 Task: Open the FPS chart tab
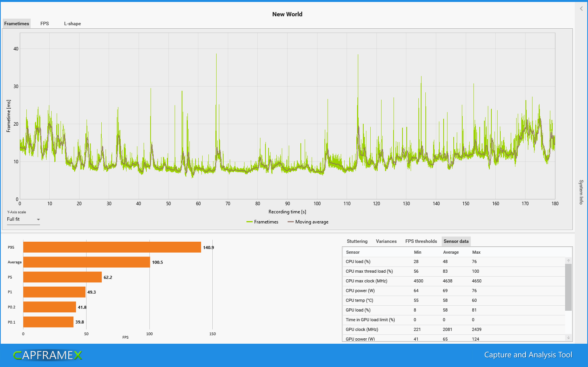tap(45, 24)
